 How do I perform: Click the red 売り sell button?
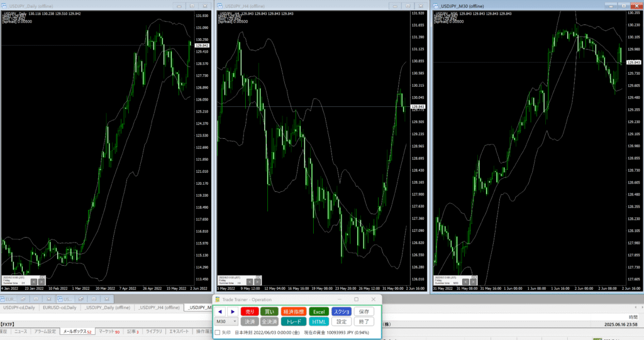click(x=250, y=312)
